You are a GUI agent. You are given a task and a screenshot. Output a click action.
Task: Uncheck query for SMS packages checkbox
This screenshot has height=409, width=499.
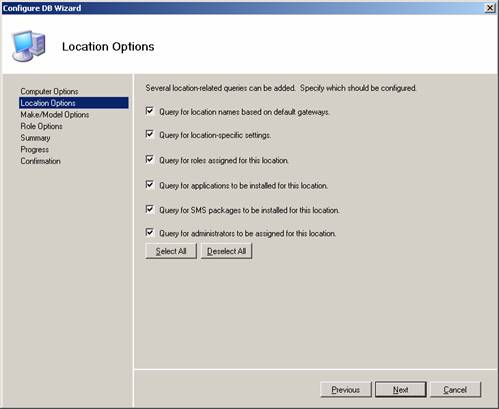[150, 209]
